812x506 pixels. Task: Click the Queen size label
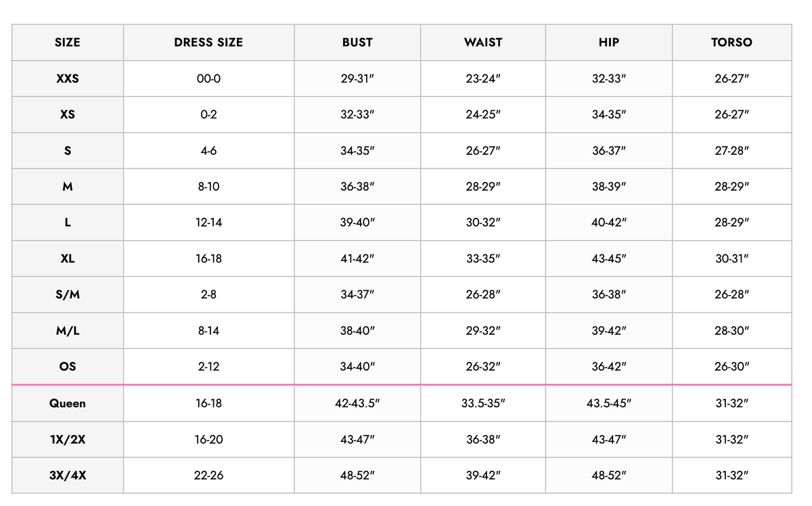click(x=68, y=403)
